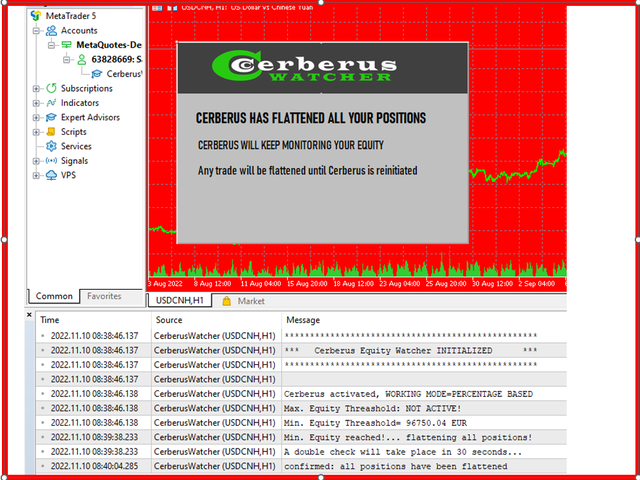Click the Signals broadcast icon
This screenshot has height=480, width=640.
(51, 161)
